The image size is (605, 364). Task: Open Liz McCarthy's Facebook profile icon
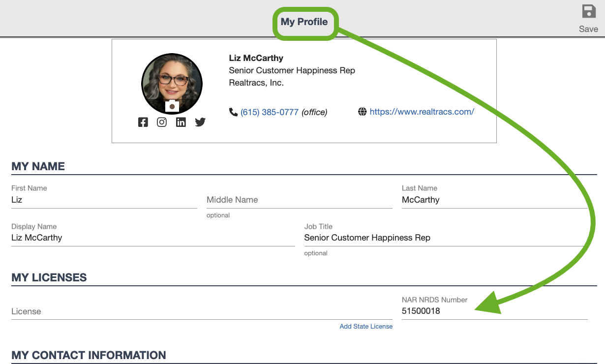[143, 122]
